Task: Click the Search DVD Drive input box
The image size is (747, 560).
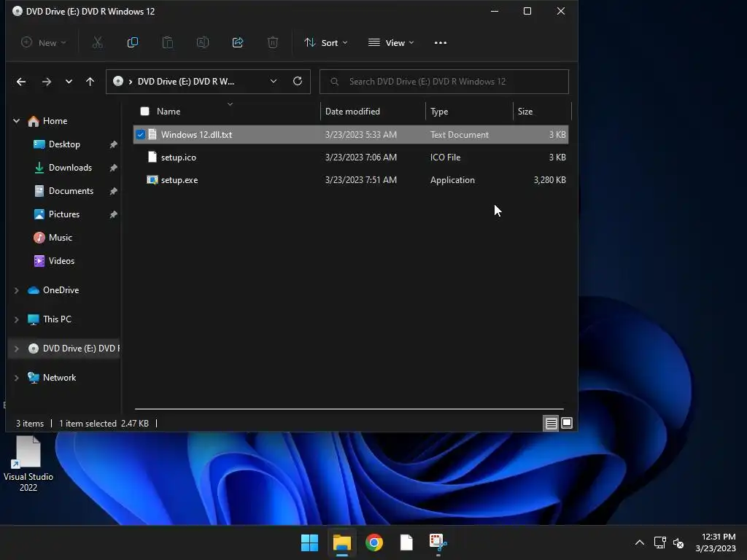Action: click(x=444, y=82)
